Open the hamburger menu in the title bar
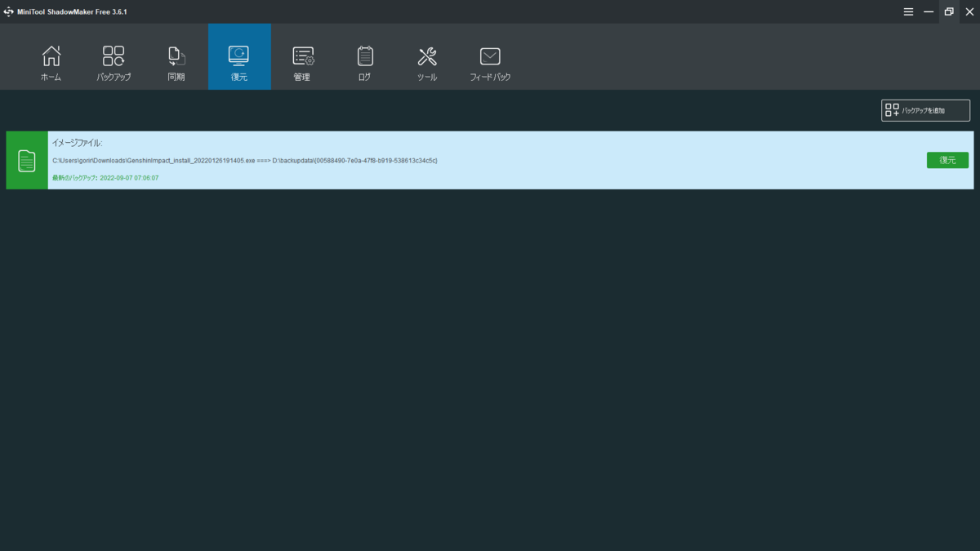 point(908,11)
